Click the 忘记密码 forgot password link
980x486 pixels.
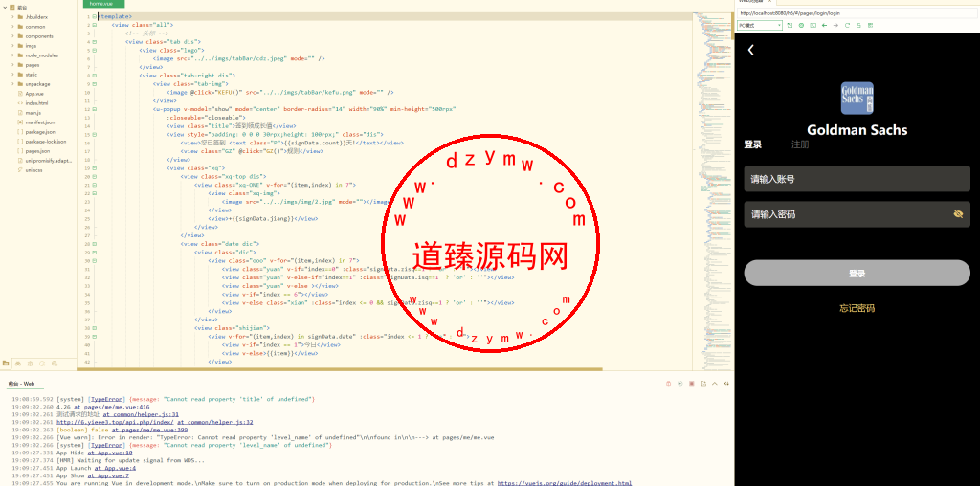tap(857, 308)
